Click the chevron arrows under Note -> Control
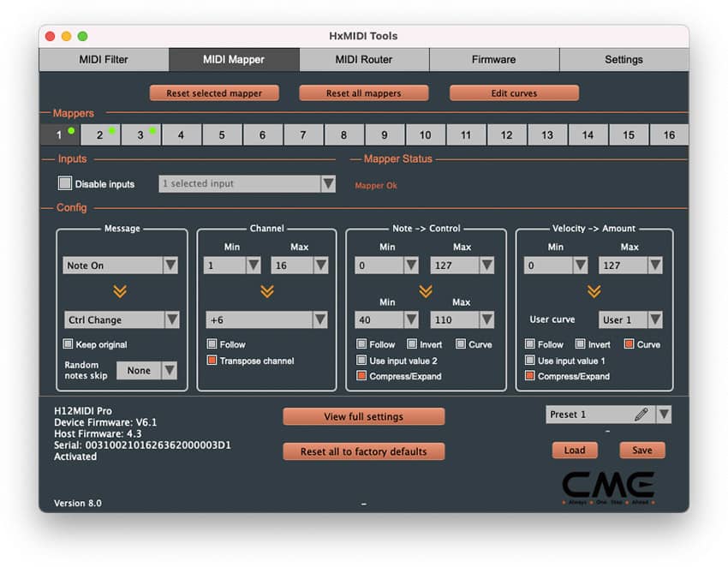The width and height of the screenshot is (728, 567). 425,291
